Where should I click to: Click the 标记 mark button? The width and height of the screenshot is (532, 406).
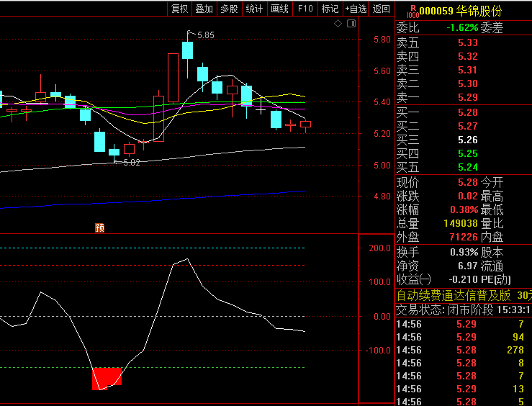pyautogui.click(x=330, y=9)
